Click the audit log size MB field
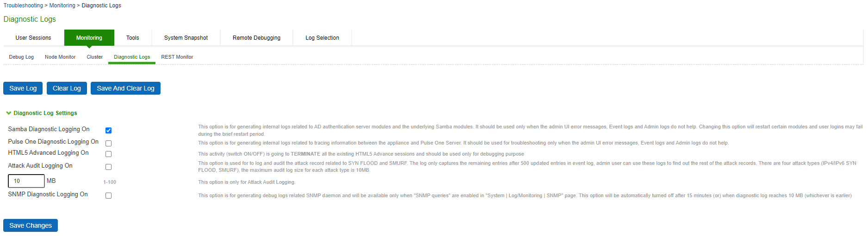Screen dimensions: 868x236 [x=26, y=181]
